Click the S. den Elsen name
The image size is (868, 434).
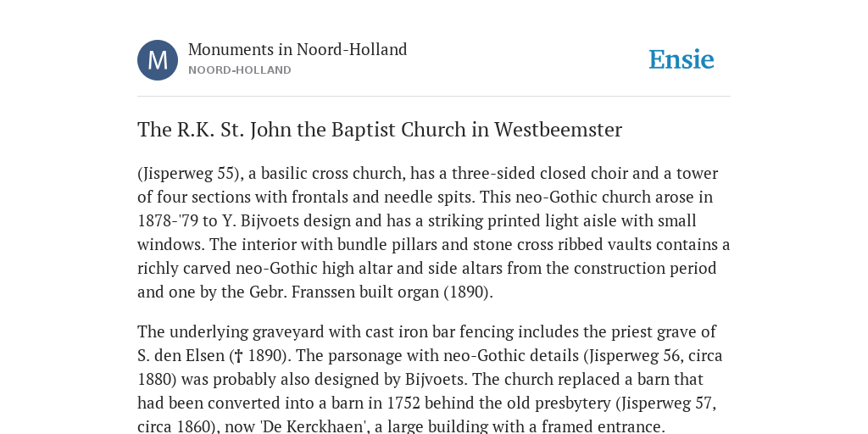[x=181, y=355]
